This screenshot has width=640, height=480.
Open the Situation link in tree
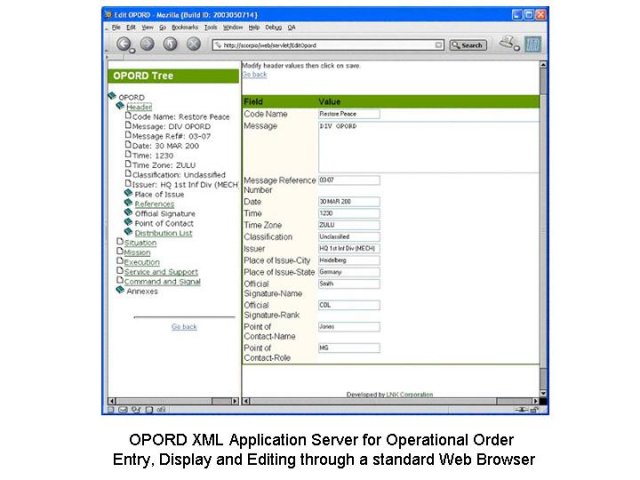coord(140,242)
